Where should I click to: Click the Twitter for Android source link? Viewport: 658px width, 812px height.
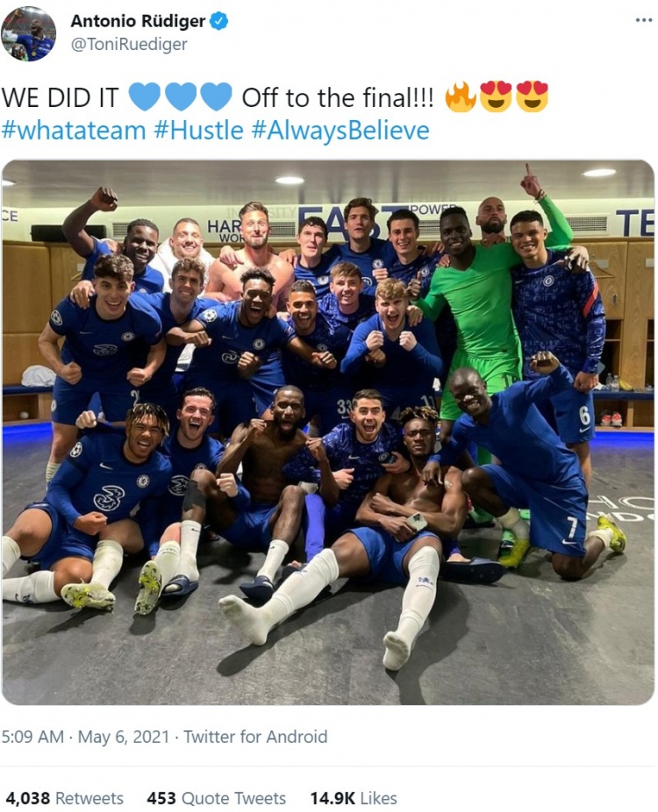click(x=255, y=737)
